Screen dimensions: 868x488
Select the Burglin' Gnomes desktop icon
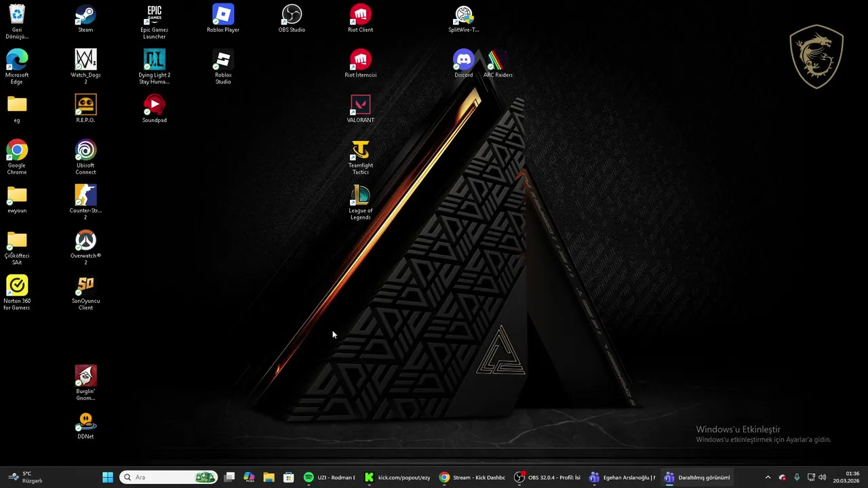pyautogui.click(x=85, y=383)
